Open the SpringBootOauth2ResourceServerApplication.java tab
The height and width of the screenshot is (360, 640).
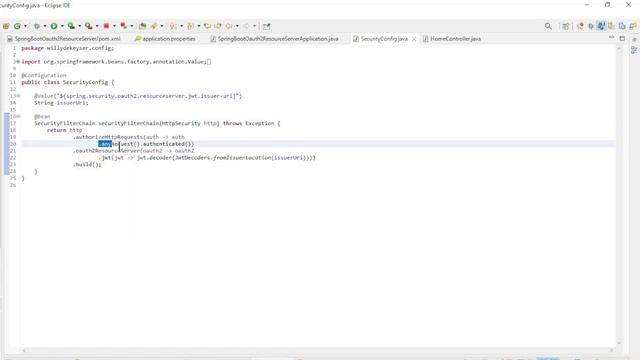click(275, 39)
